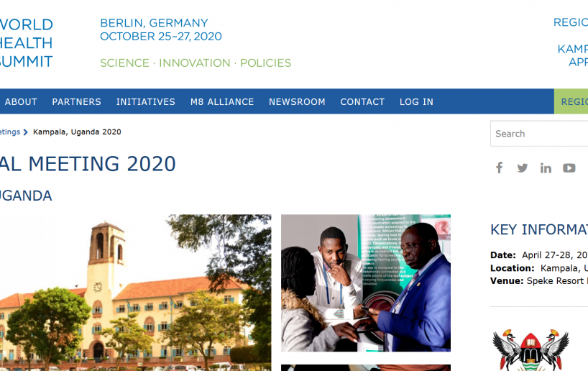Click the Berlin, Germany October 25-27 banner

click(161, 29)
